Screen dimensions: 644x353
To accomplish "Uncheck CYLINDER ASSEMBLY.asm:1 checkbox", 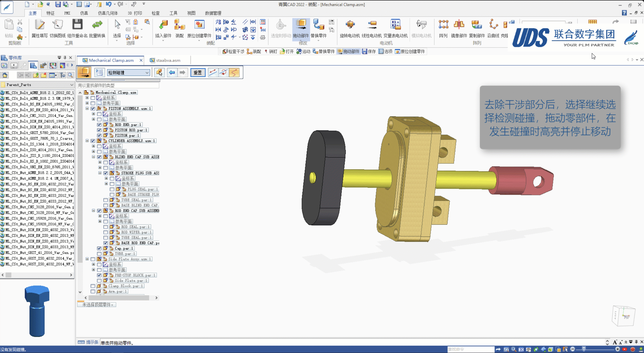I will pos(93,141).
